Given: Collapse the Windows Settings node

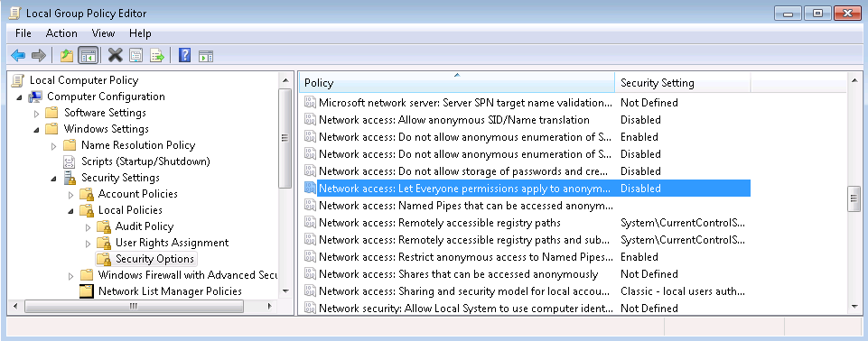Looking at the screenshot, I should [36, 130].
